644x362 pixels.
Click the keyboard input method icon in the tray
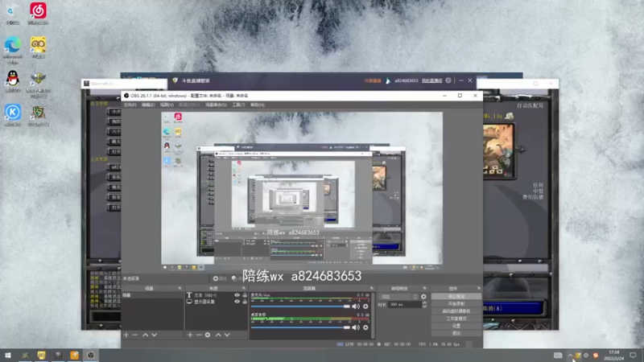tap(558, 355)
